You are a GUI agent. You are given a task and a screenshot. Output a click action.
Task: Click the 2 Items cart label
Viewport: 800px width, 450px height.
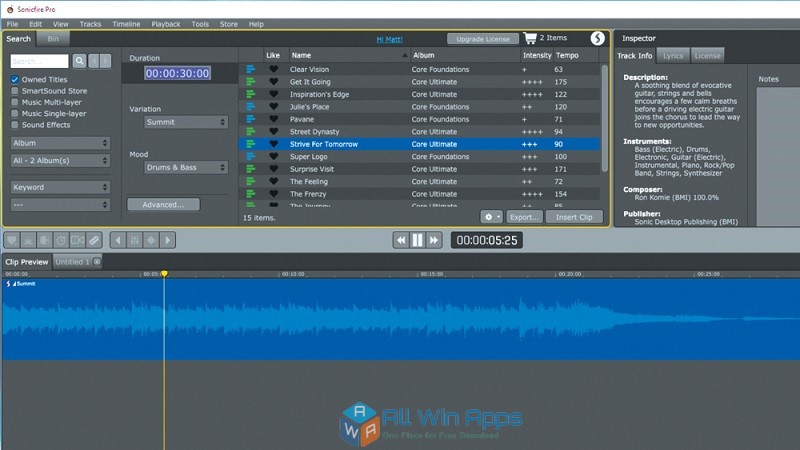coord(553,38)
